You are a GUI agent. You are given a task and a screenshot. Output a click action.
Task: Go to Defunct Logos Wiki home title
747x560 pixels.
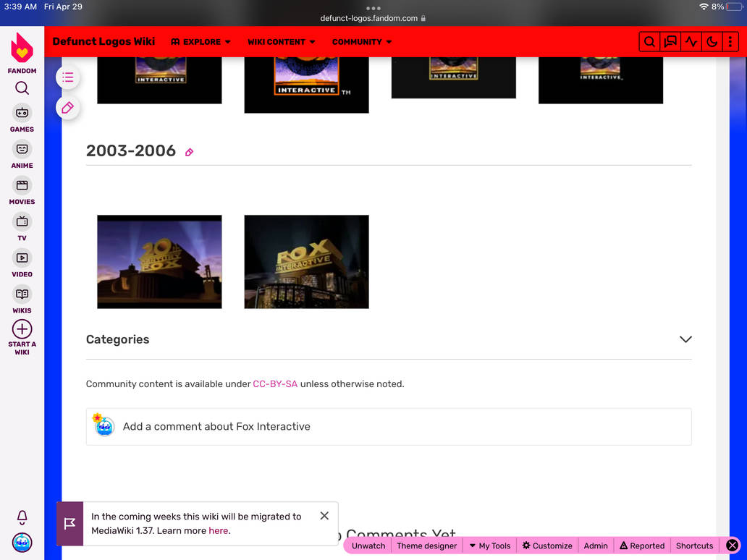[104, 41]
